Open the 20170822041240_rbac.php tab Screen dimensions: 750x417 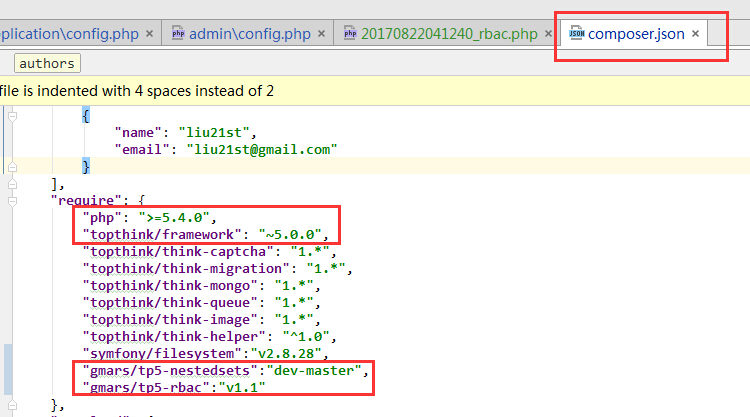point(452,34)
